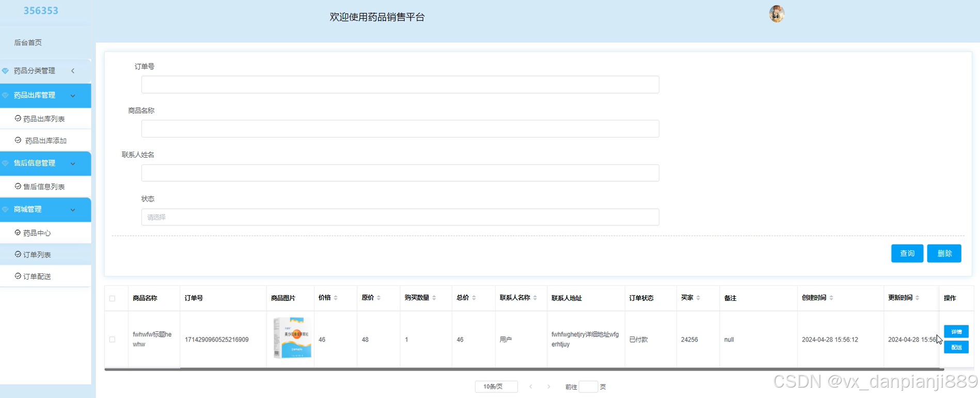Open 后台首页 in the sidebar

click(x=28, y=42)
